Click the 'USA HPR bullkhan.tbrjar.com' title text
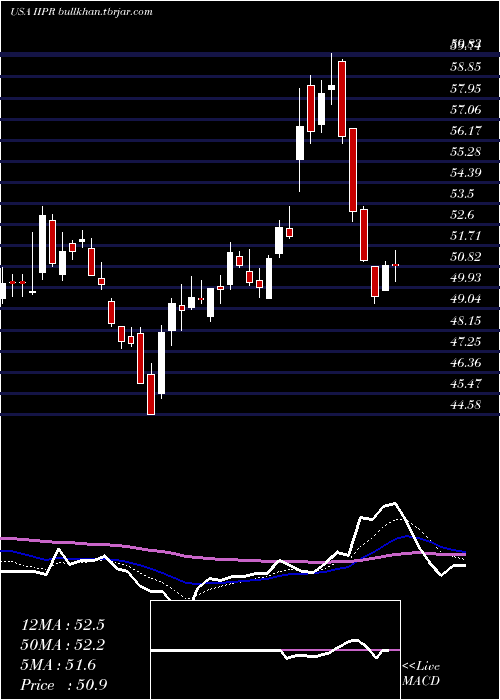 click(81, 12)
